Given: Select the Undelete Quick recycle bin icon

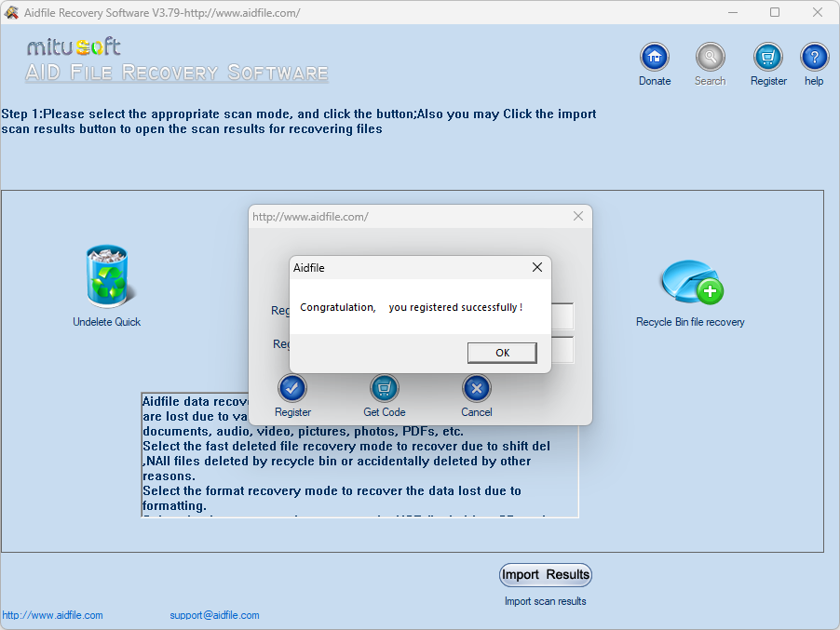Looking at the screenshot, I should click(x=109, y=275).
